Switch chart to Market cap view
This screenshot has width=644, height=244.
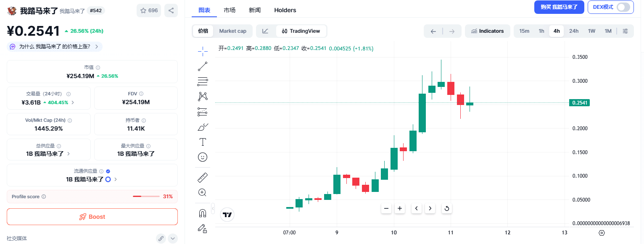(233, 31)
